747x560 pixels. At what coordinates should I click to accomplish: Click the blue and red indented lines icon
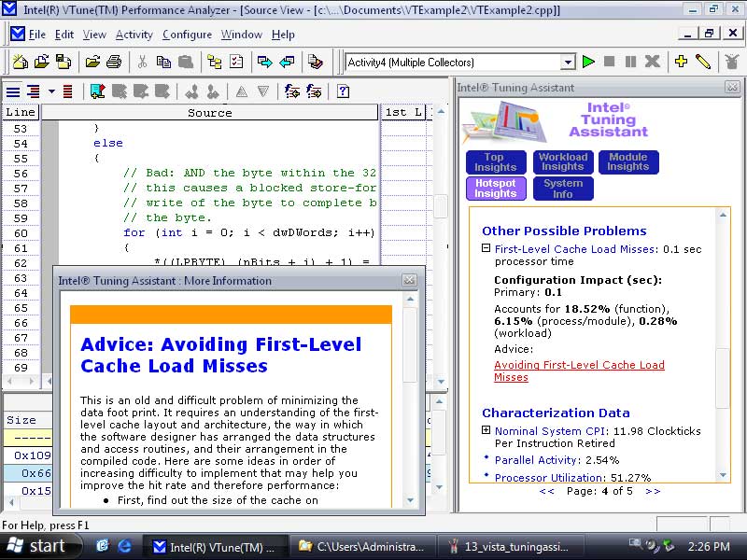[34, 91]
